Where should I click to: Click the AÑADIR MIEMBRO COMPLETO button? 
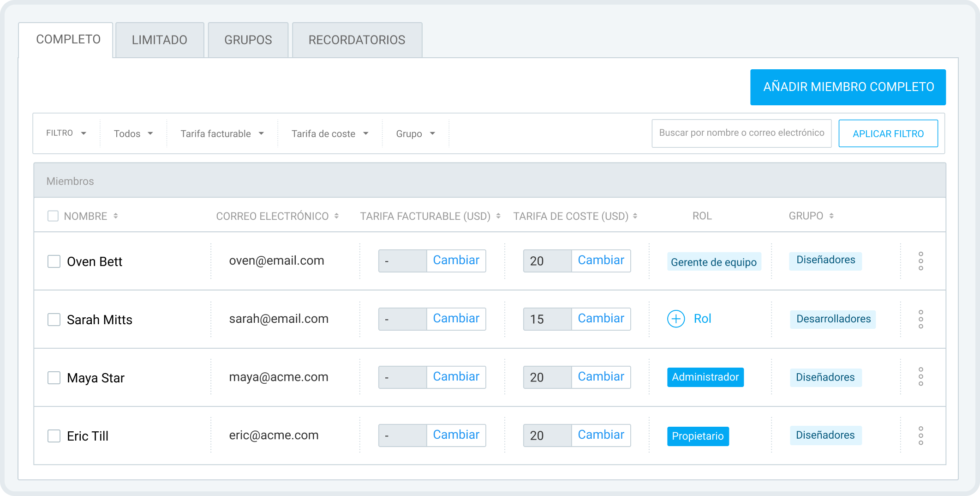point(848,87)
